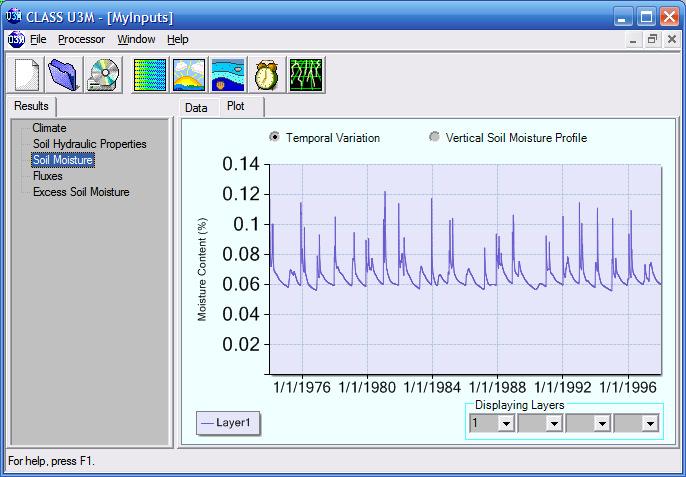Restore the inner MyInputs document window
The height and width of the screenshot is (477, 686).
tap(652, 40)
